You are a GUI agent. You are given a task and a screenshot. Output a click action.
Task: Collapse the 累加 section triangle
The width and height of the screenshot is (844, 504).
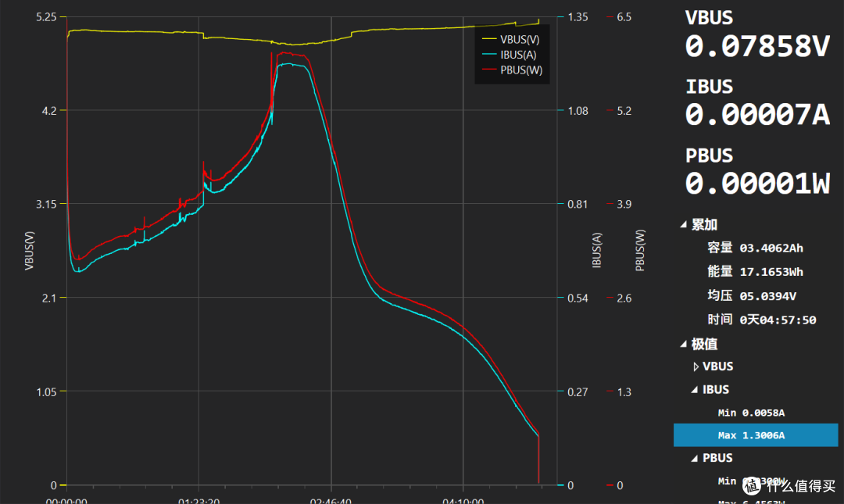pyautogui.click(x=683, y=224)
